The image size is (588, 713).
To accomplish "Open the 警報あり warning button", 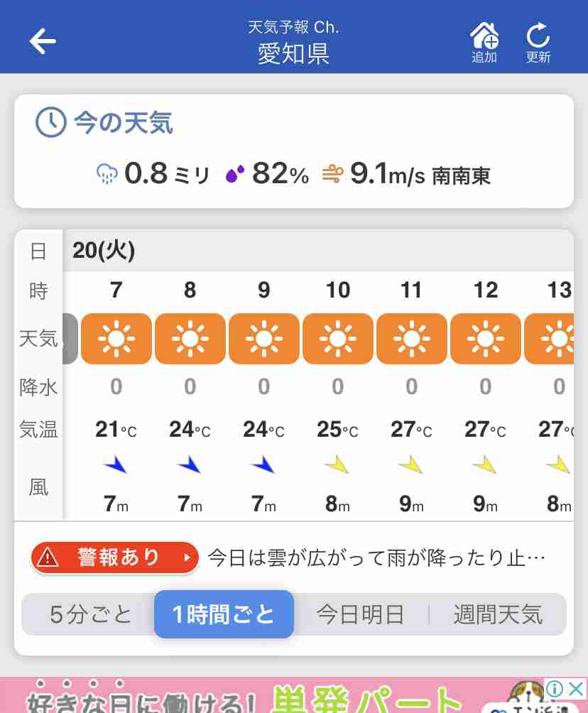I will 115,557.
